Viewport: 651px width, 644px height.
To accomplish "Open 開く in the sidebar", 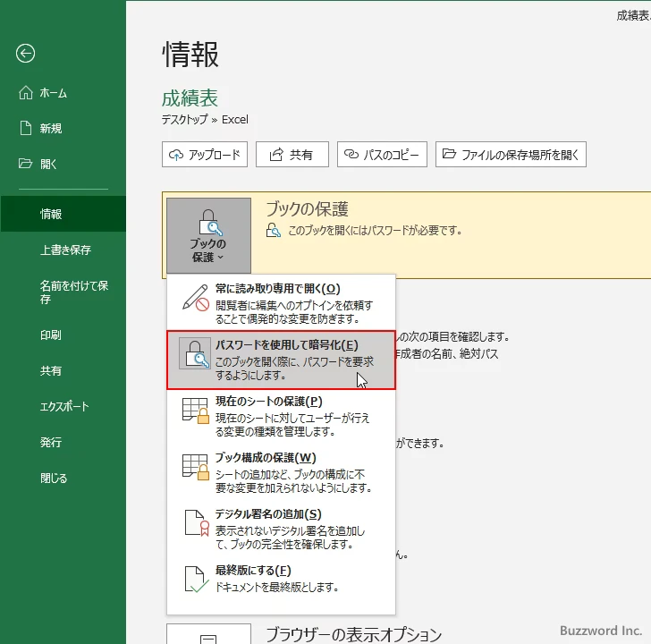I will [63, 164].
